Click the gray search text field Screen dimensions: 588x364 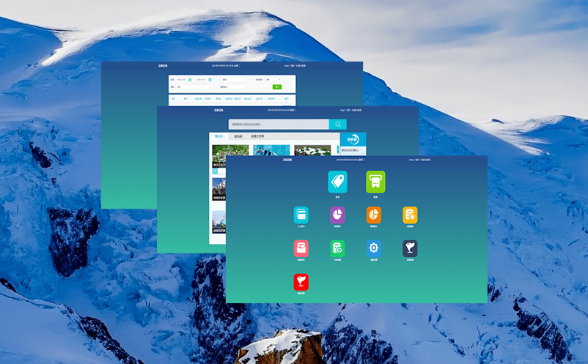(x=278, y=125)
